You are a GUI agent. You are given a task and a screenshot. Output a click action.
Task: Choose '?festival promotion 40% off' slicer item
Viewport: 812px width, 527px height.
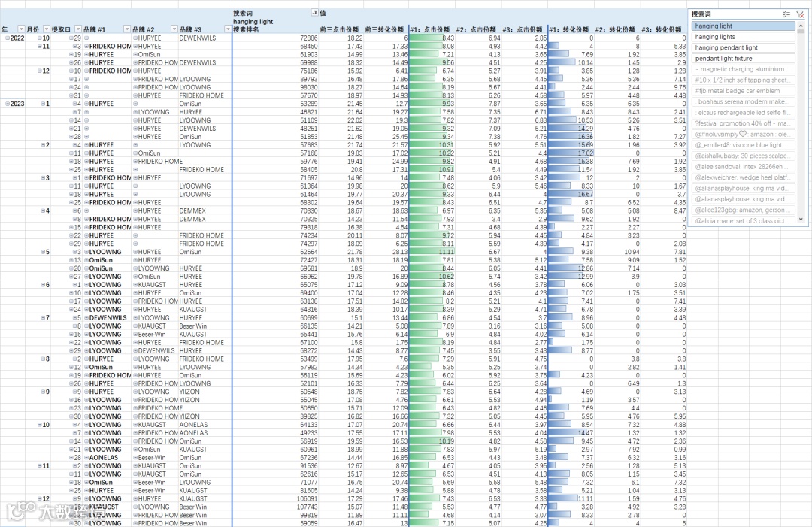click(x=743, y=123)
